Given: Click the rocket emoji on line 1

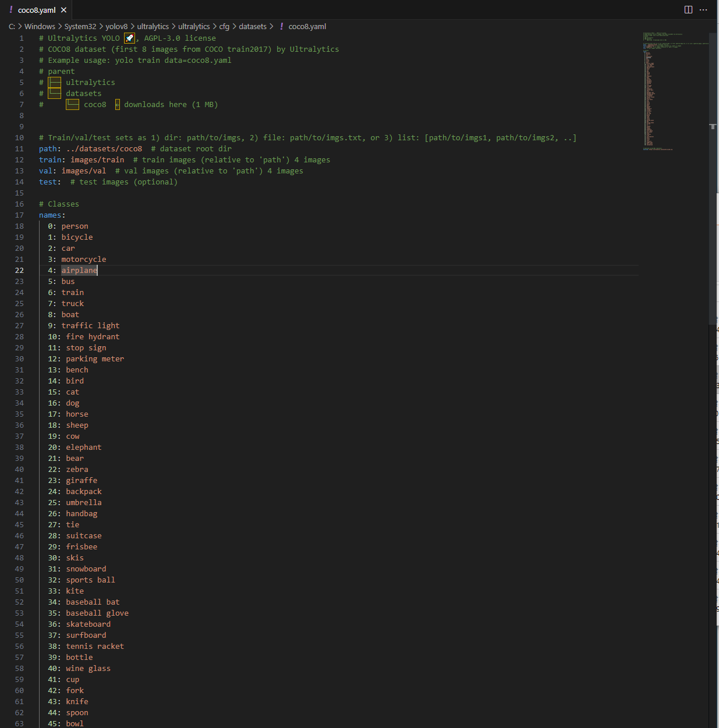Looking at the screenshot, I should coord(130,38).
